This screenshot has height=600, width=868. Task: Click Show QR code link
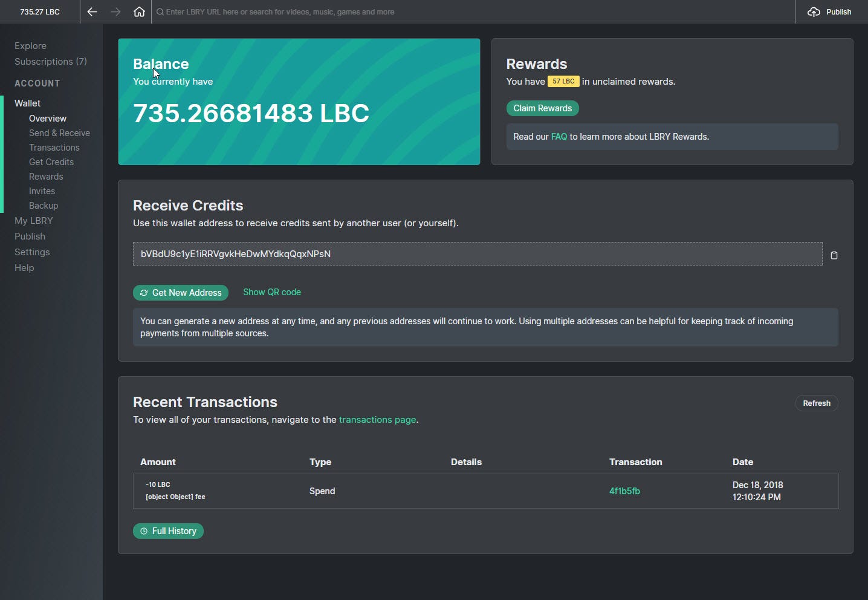click(x=272, y=292)
